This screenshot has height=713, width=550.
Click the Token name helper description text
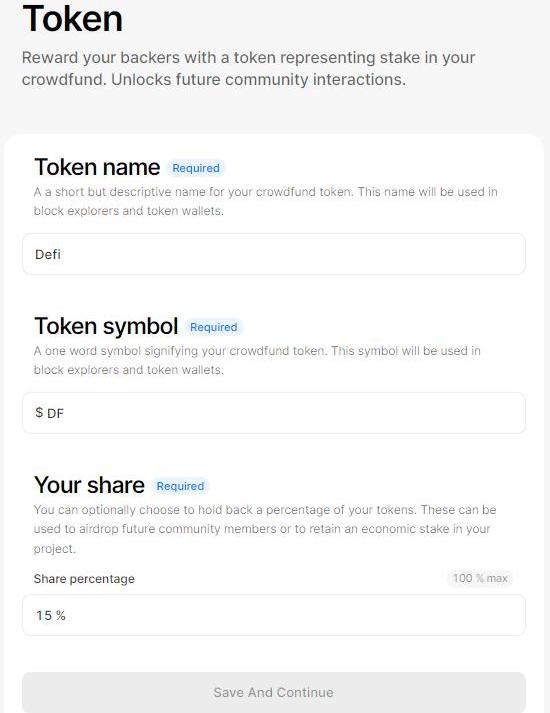(x=265, y=201)
